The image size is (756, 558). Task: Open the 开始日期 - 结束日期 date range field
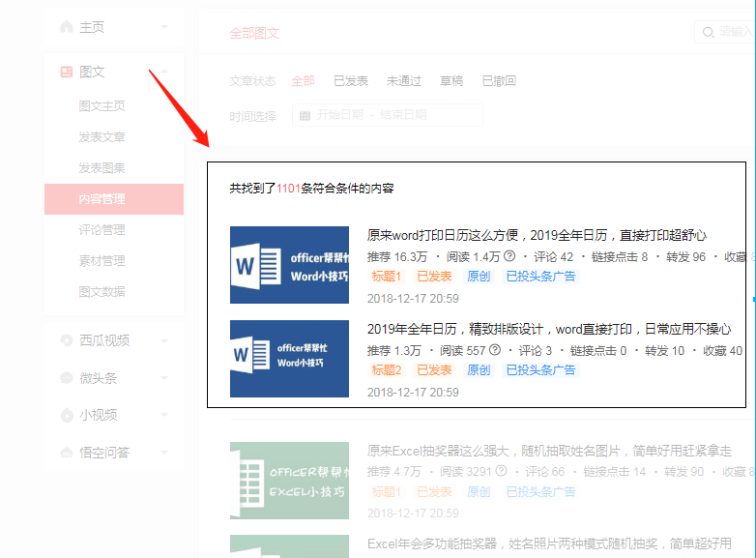click(388, 115)
